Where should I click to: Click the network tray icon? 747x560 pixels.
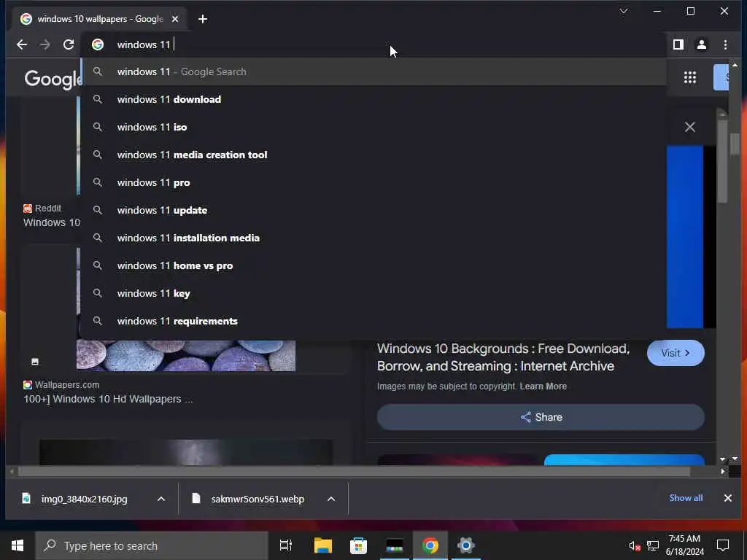[x=653, y=545]
